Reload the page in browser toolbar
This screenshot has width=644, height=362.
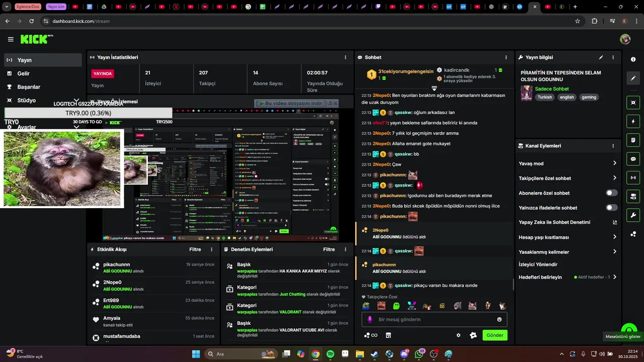point(31,21)
